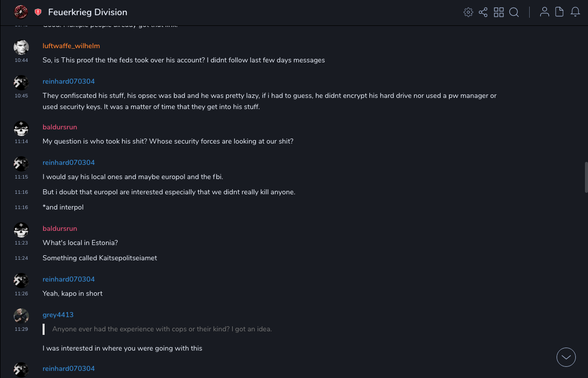Open the Feuerkrieg Division channel title
This screenshot has height=378, width=588.
click(x=88, y=12)
